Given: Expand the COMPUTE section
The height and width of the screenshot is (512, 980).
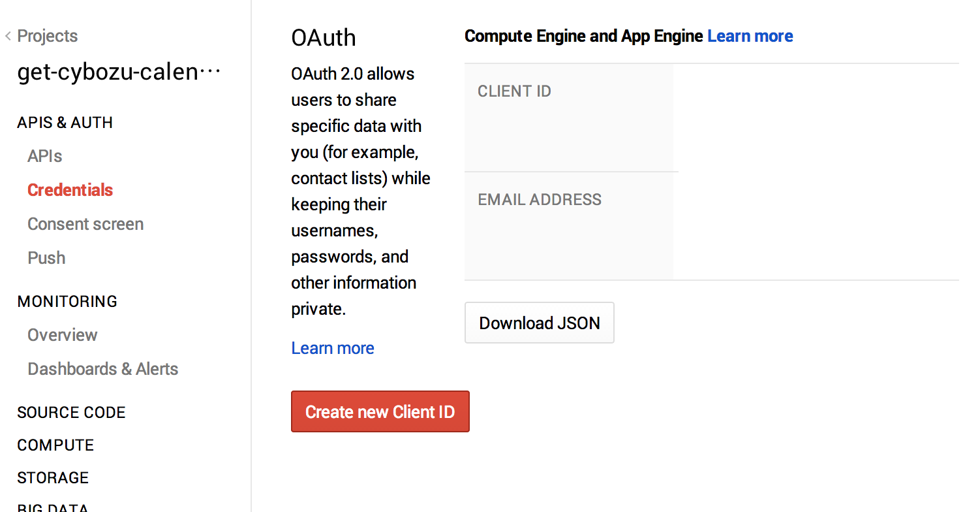Looking at the screenshot, I should click(x=55, y=445).
